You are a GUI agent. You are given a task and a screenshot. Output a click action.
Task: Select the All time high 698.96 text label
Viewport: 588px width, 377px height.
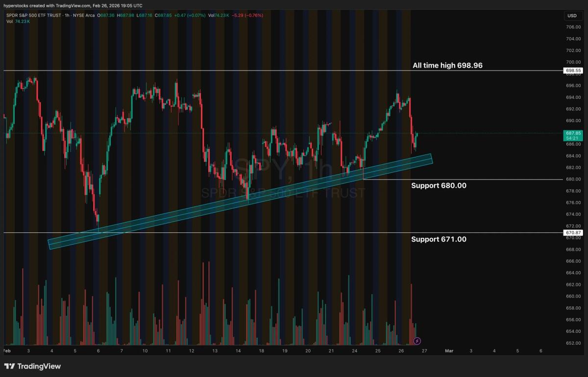[448, 65]
